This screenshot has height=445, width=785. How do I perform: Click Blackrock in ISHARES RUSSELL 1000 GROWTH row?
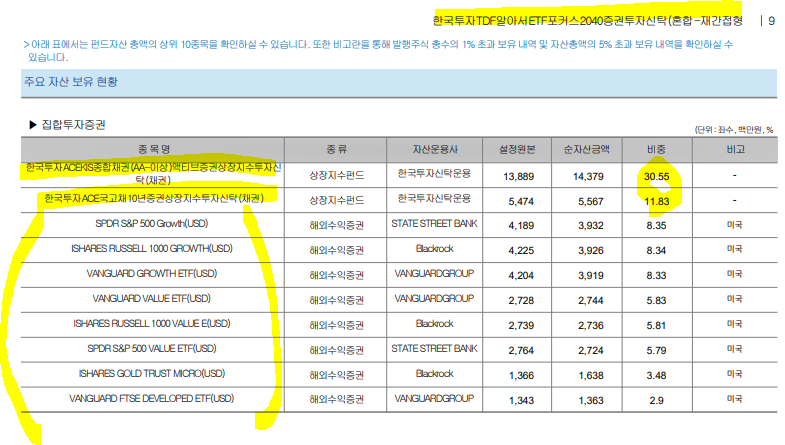(x=435, y=248)
